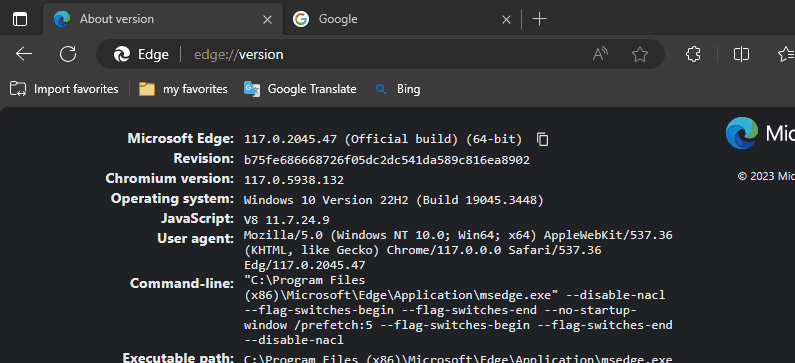Screen dimensions: 795x363
Task: Activate the Read aloud icon
Action: 600,54
